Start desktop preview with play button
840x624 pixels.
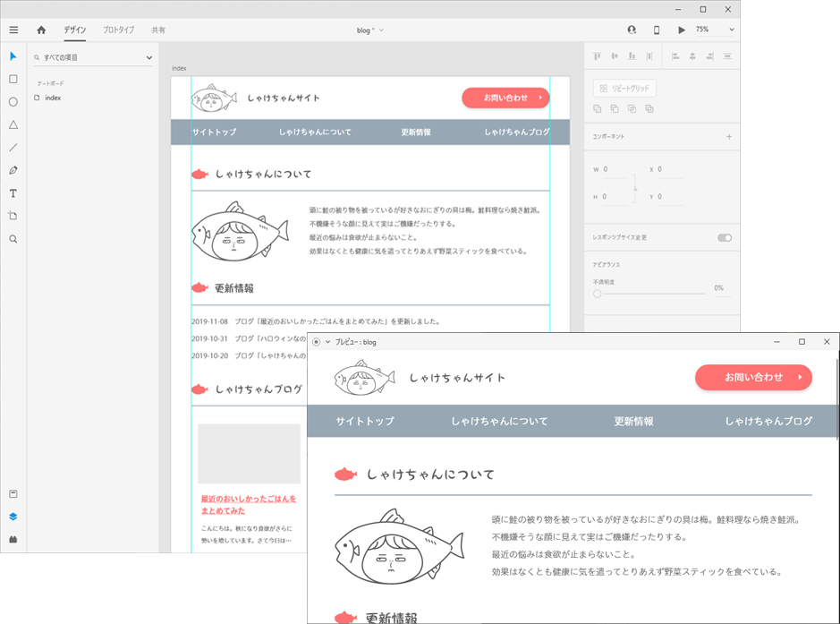click(682, 30)
